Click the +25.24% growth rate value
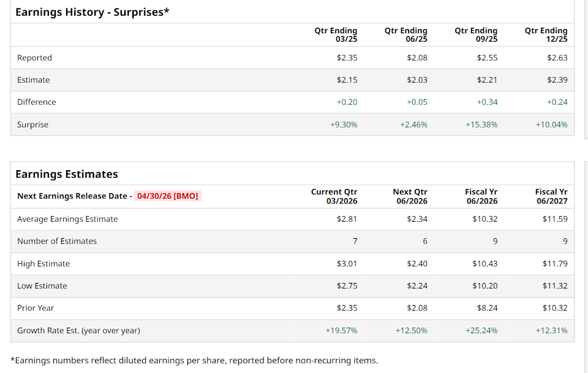Screen dimensions: 588x373 [x=481, y=331]
